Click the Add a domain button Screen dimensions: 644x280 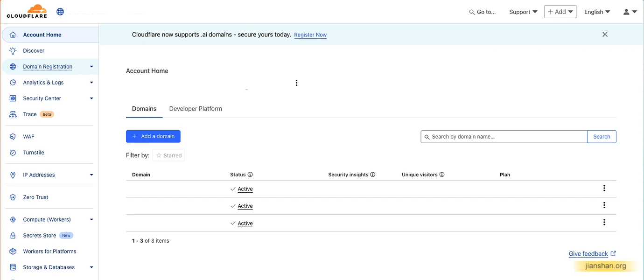[153, 136]
